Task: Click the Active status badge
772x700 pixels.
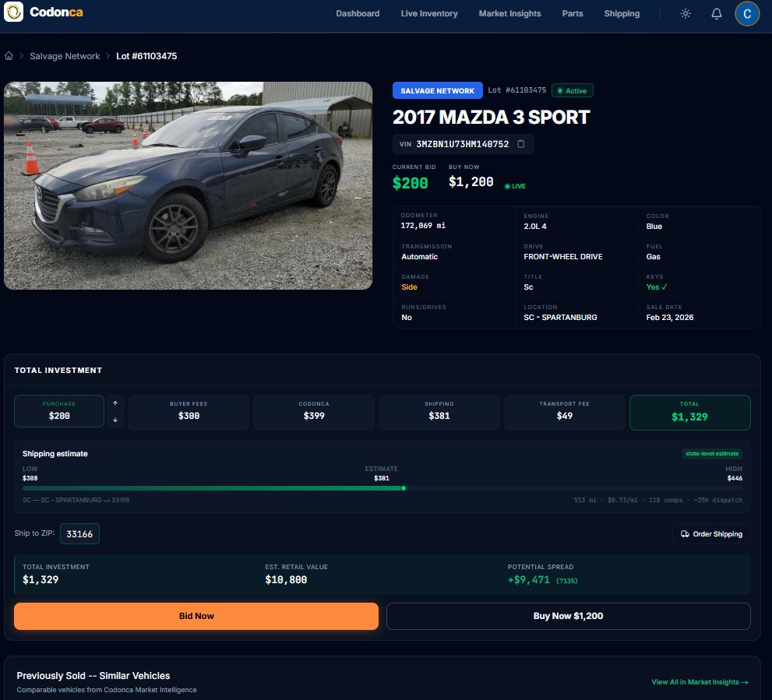Action: coord(572,90)
